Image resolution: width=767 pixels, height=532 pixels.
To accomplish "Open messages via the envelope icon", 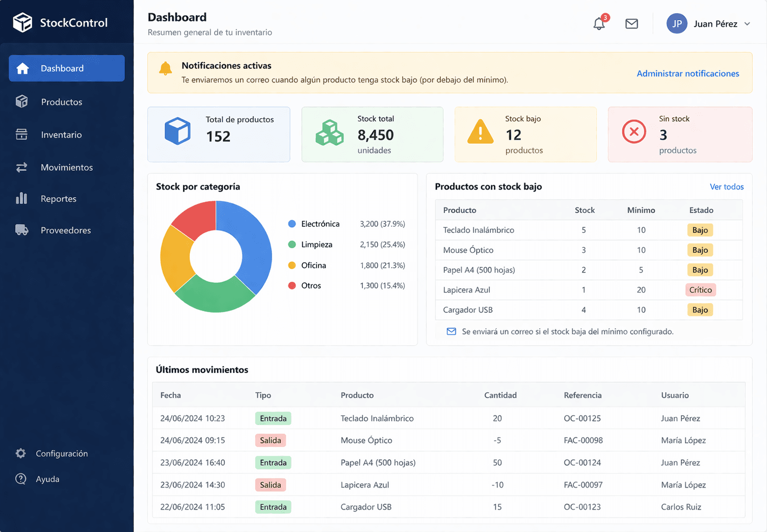I will [631, 23].
